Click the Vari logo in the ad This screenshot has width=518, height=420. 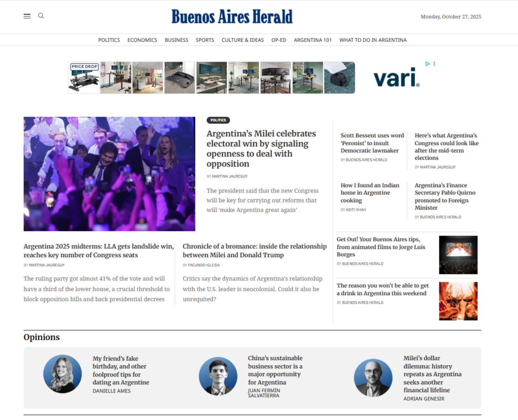coord(396,78)
